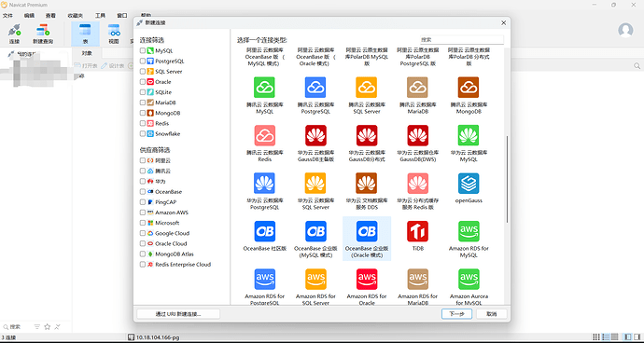Viewport: 644px width, 343px height.
Task: Choose 华为云 云数据库 GaussDB主备版 icon
Action: tap(315, 135)
